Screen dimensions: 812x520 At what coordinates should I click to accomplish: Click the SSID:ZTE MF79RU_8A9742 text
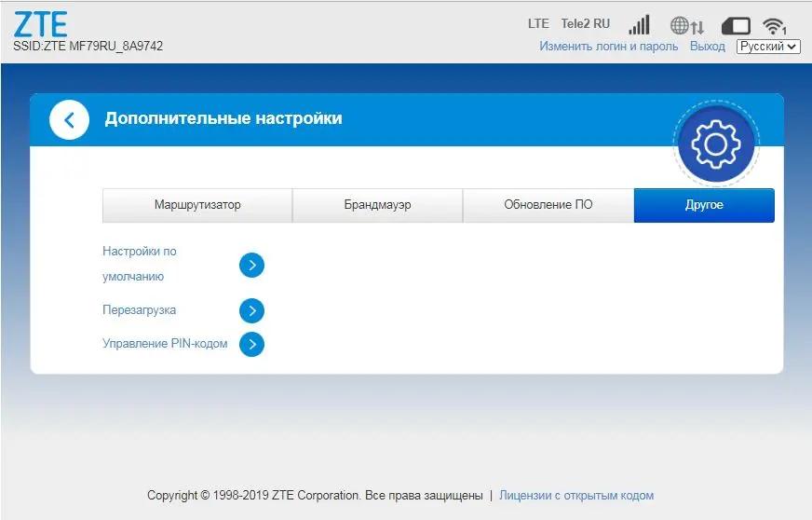click(88, 47)
